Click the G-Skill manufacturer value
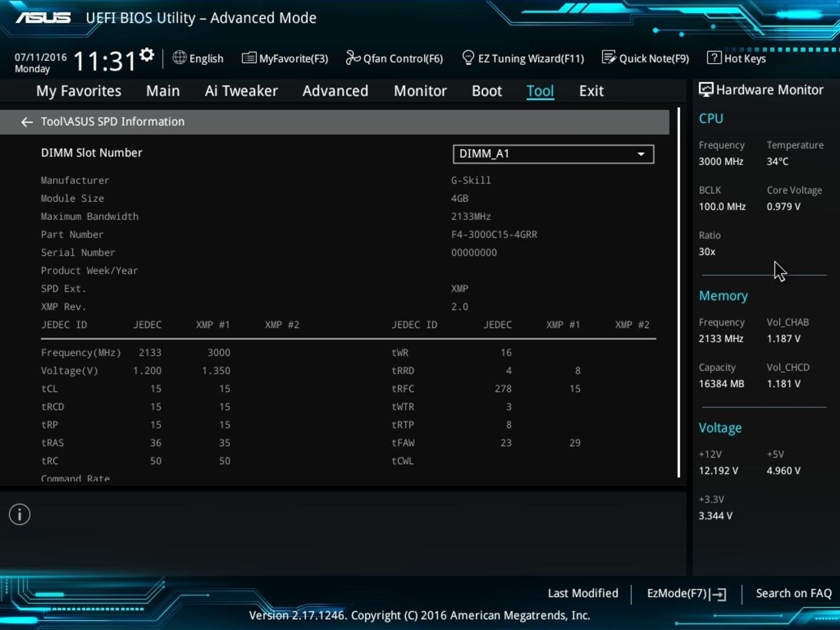The height and width of the screenshot is (630, 840). point(471,180)
